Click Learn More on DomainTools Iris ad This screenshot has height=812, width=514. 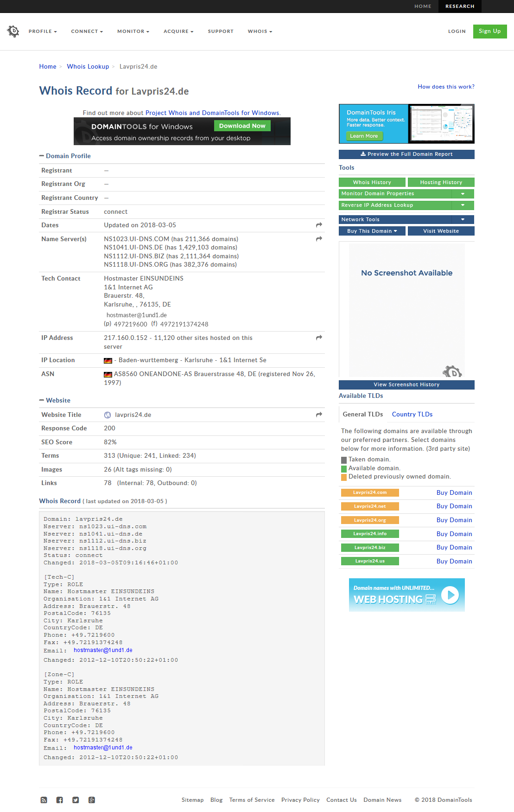[364, 136]
